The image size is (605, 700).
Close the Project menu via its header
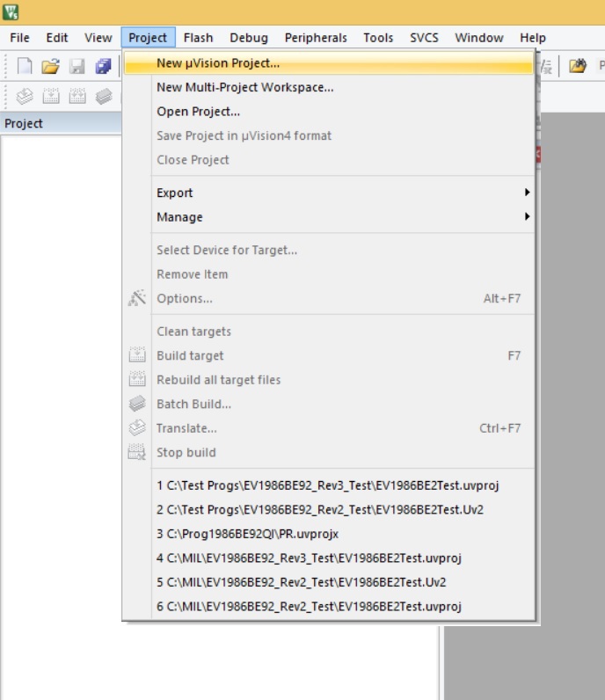(148, 38)
